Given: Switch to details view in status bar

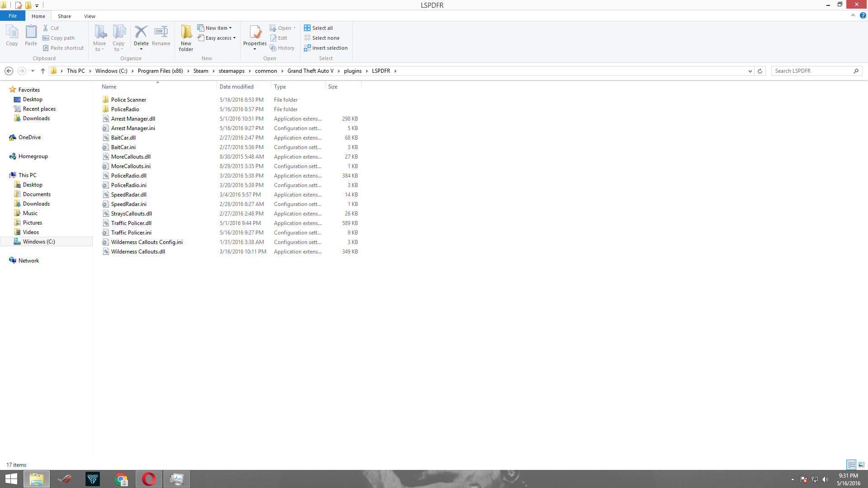Looking at the screenshot, I should [851, 465].
